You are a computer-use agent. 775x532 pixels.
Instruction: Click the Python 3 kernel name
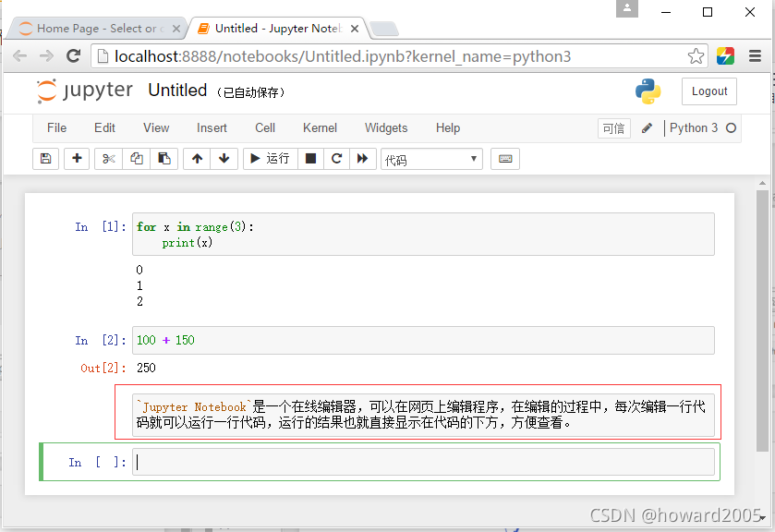click(694, 128)
